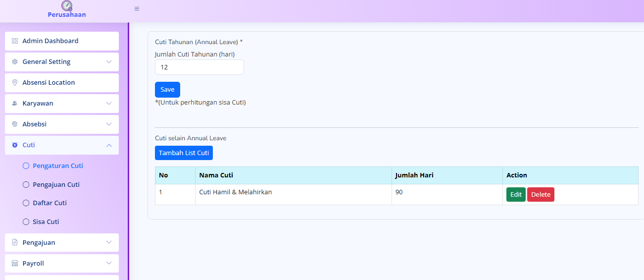This screenshot has width=644, height=280.
Task: Select Pengajuan Cuti radio item
Action: point(26,184)
